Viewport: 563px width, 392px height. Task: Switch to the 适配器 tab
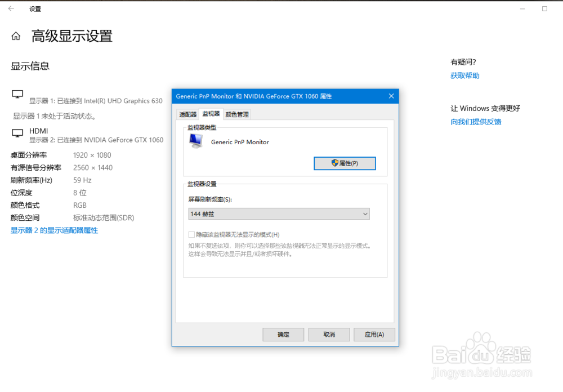(x=188, y=115)
